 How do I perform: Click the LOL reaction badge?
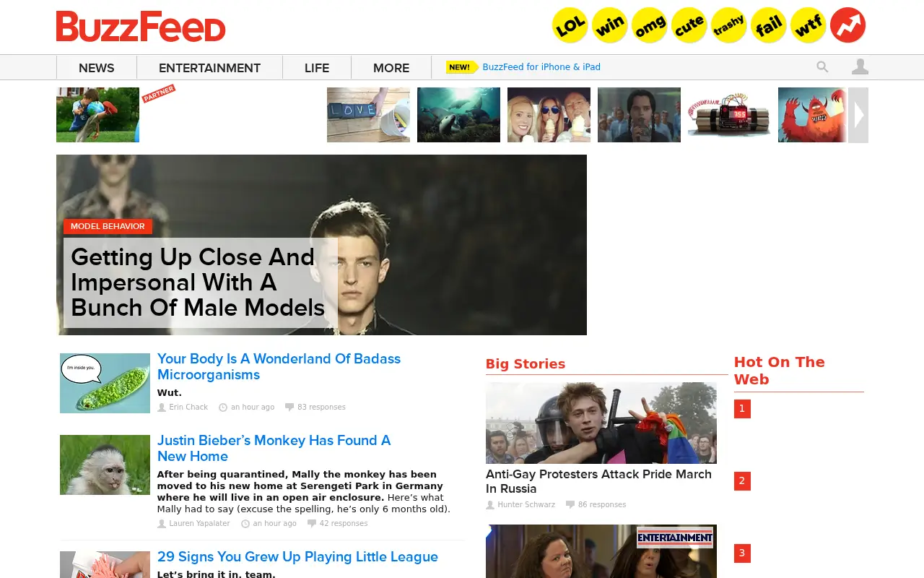coord(570,25)
